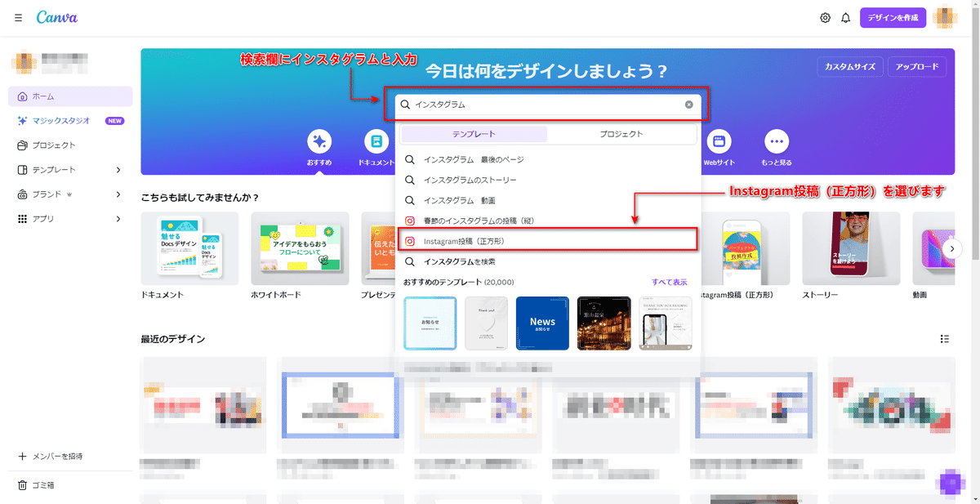Open notifications bell icon

click(x=845, y=18)
